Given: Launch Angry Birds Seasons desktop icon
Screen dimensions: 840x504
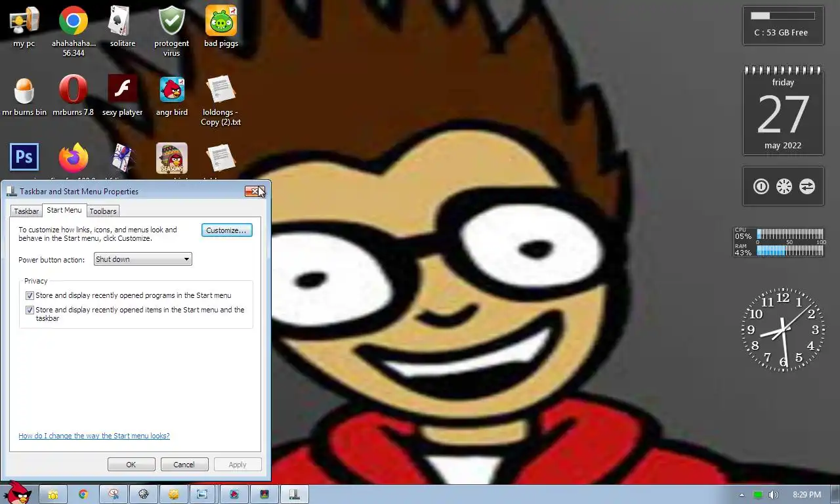Looking at the screenshot, I should point(172,158).
